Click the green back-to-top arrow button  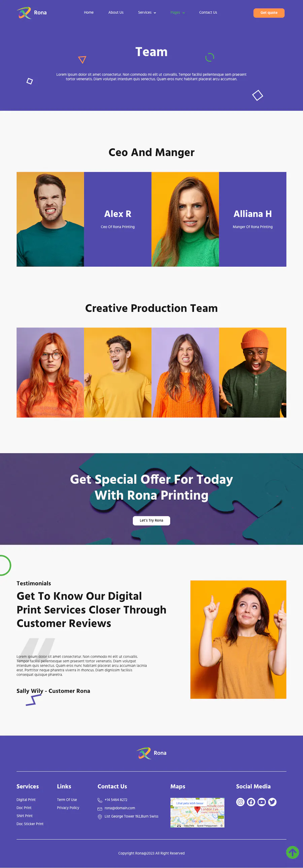pyautogui.click(x=293, y=852)
